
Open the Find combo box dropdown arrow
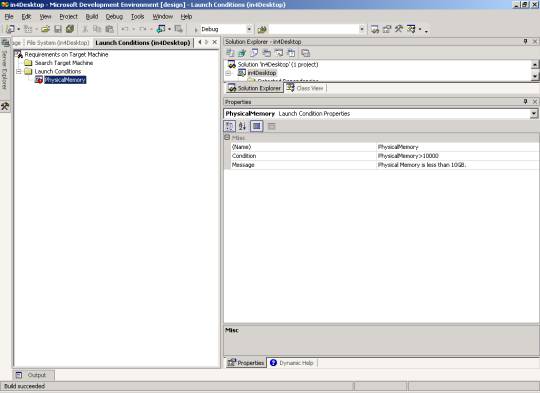[x=362, y=29]
